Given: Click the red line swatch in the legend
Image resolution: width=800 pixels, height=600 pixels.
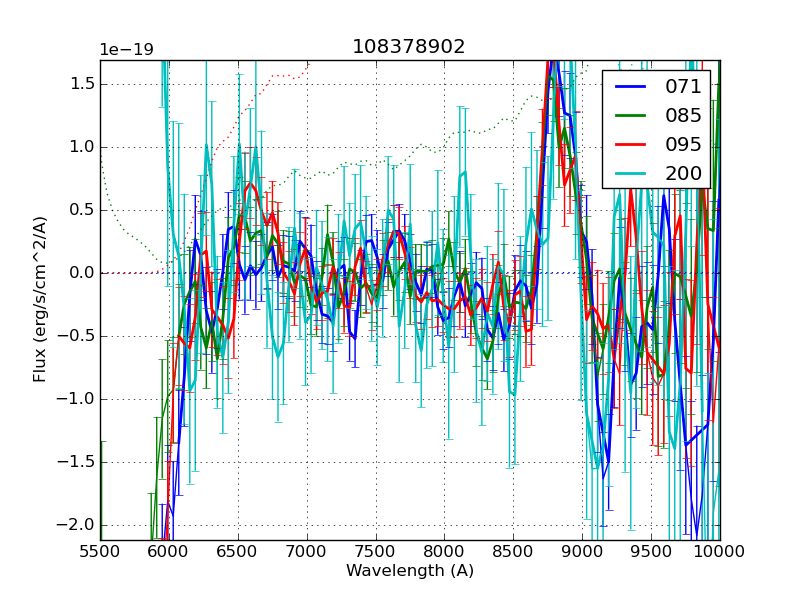Looking at the screenshot, I should point(631,145).
